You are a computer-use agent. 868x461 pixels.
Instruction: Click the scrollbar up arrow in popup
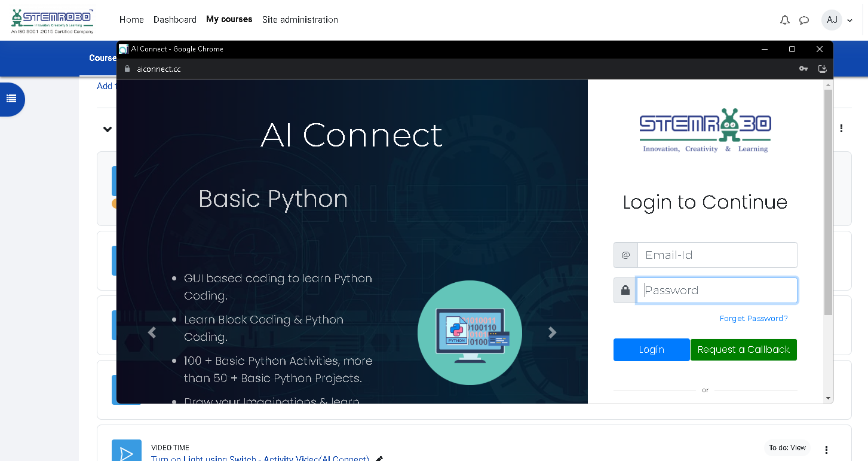pos(828,84)
